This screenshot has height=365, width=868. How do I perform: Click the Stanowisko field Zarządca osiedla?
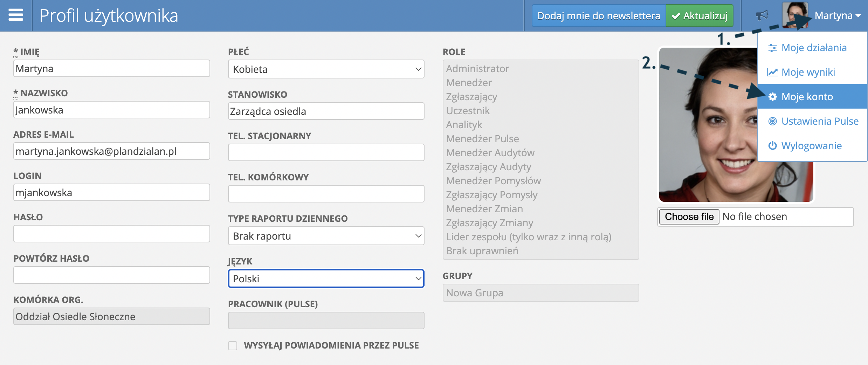pos(326,111)
